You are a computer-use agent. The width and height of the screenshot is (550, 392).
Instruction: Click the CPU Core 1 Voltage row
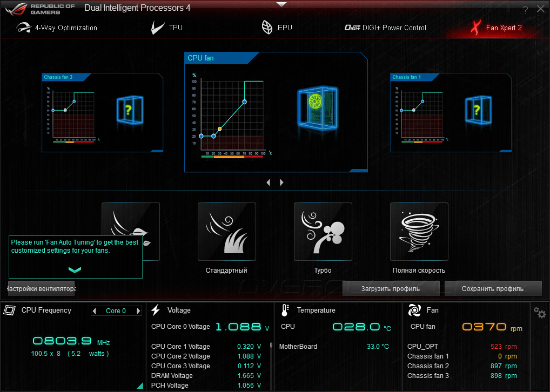[206, 347]
